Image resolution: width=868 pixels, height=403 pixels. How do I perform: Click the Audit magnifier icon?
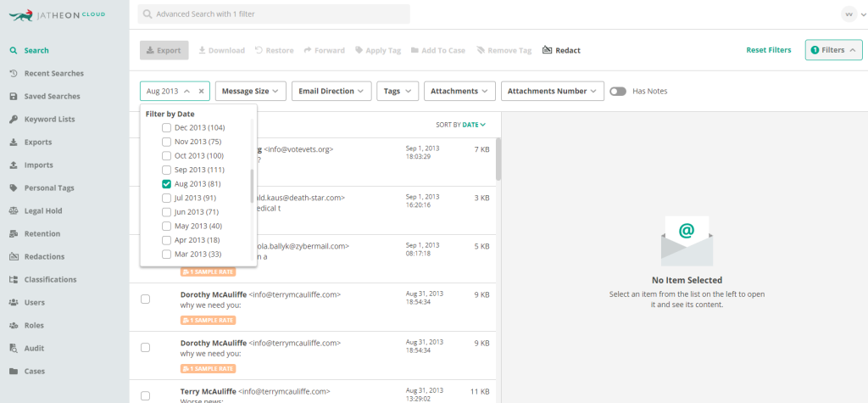pyautogui.click(x=14, y=349)
